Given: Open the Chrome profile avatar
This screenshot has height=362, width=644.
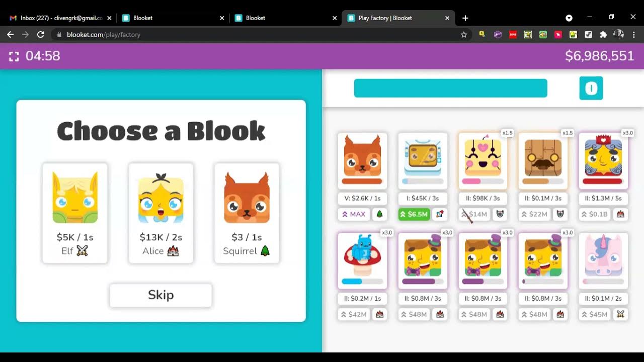Looking at the screenshot, I should tap(618, 35).
